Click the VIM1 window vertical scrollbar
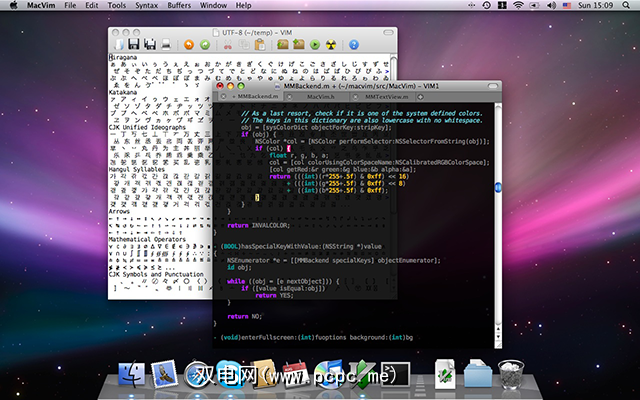Image resolution: width=640 pixels, height=400 pixels. [x=496, y=188]
